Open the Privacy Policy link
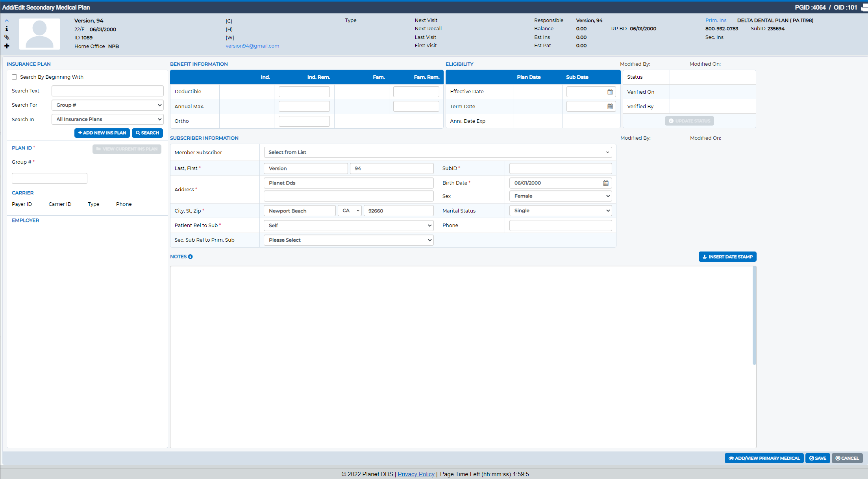Viewport: 868px width, 479px height. tap(416, 474)
